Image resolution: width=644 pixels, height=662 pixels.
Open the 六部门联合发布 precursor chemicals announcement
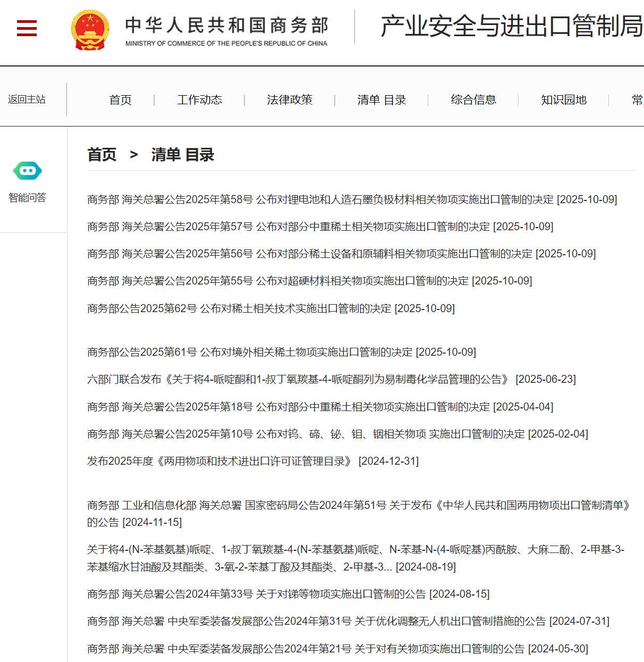point(331,379)
